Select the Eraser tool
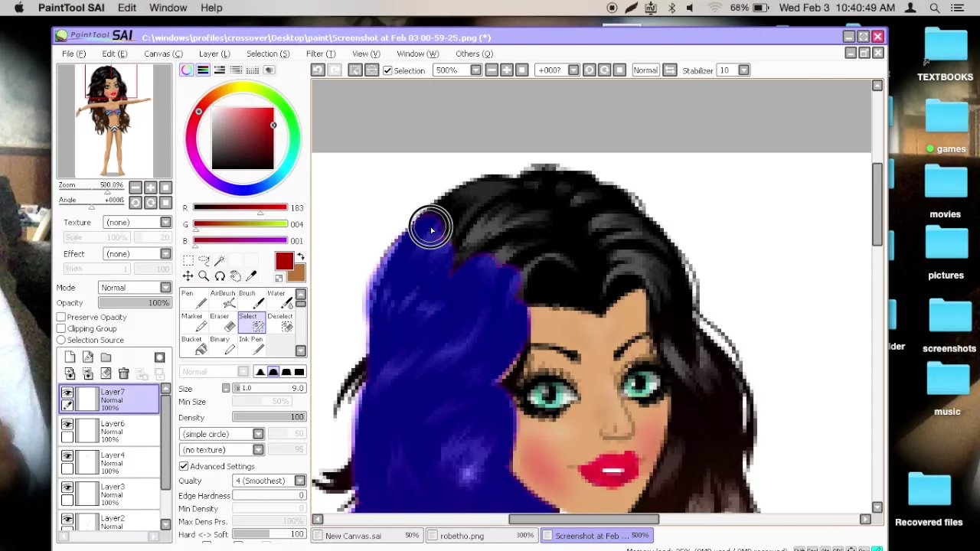The height and width of the screenshot is (551, 980). coord(222,323)
